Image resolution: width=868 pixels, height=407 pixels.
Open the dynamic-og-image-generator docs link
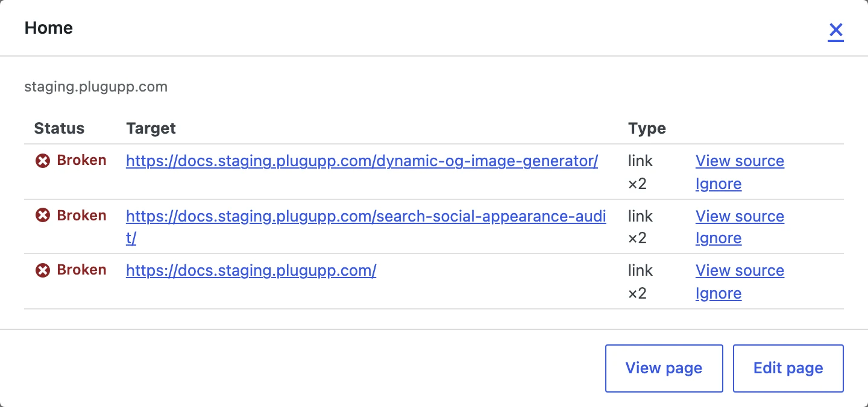(362, 161)
